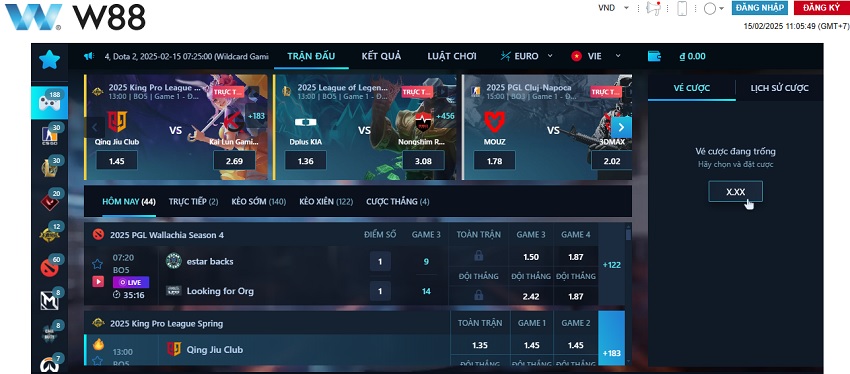Click the estar backs team logo
This screenshot has width=850, height=374.
(173, 261)
